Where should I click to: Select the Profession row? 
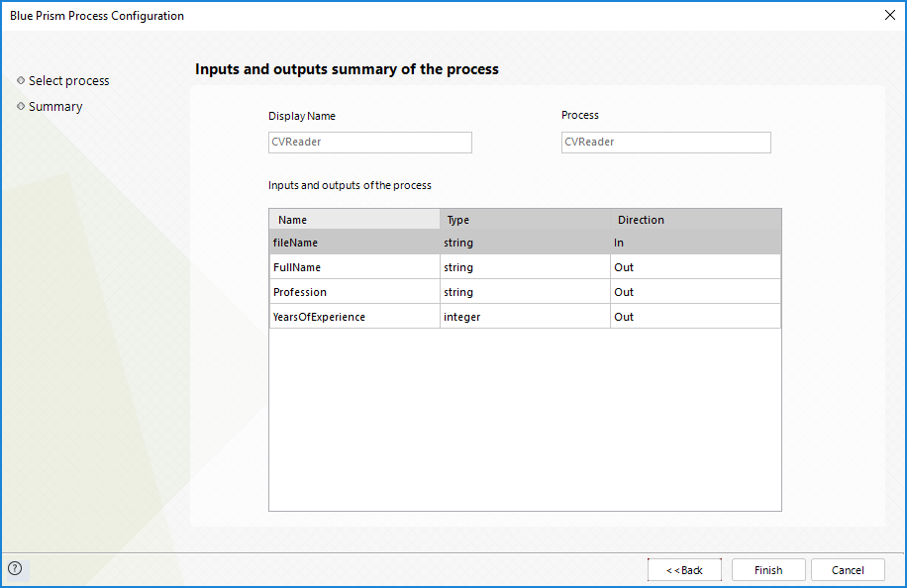tap(525, 292)
